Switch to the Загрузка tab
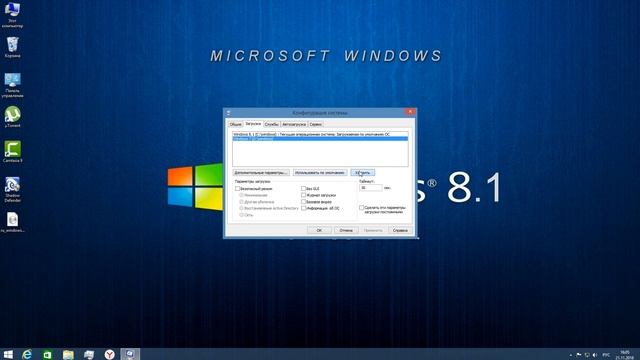Screen dimensions: 640x360 coord(253,124)
